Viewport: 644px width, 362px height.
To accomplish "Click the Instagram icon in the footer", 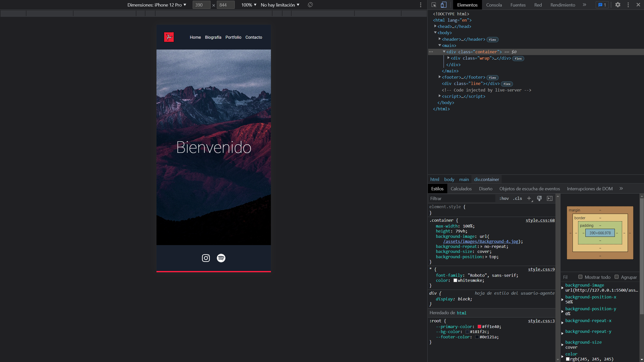I will 206,258.
